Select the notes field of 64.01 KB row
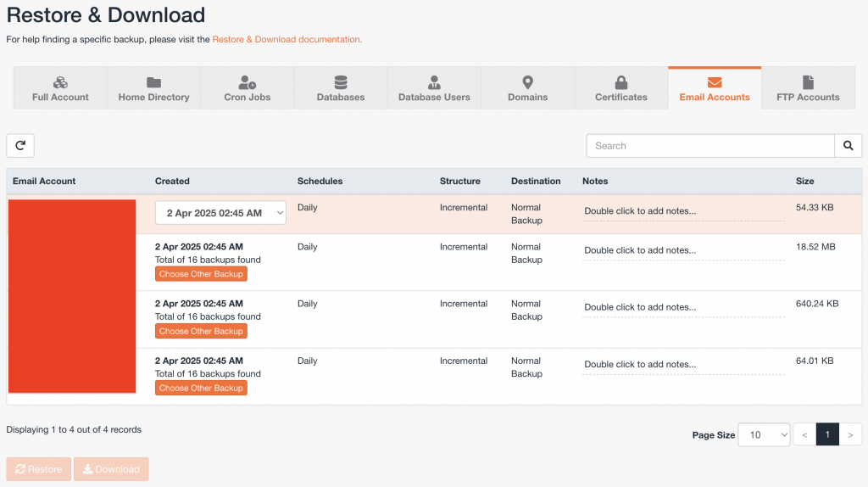868x487 pixels. tap(683, 365)
